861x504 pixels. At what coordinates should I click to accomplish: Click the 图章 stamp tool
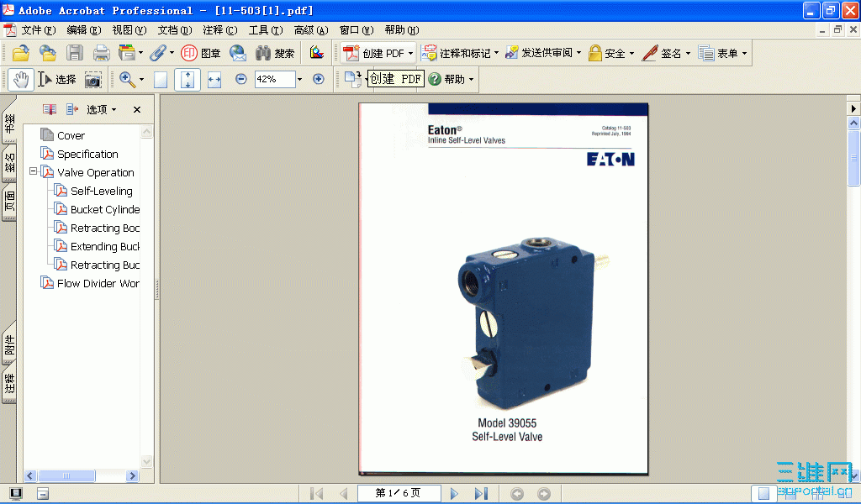point(201,53)
